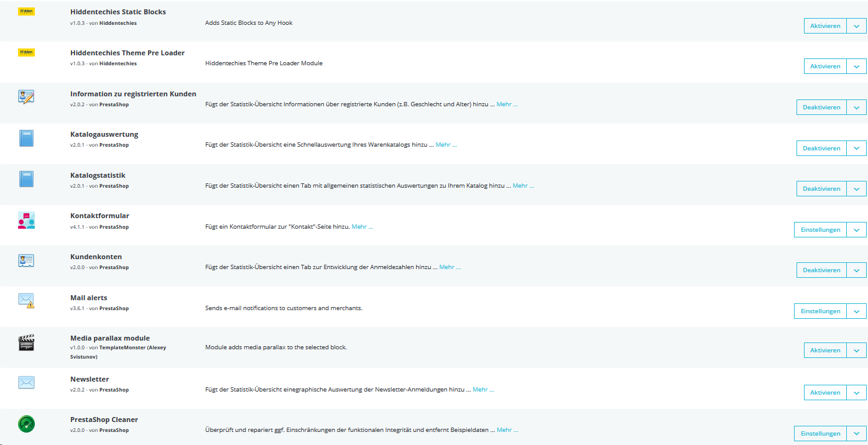Screen dimensions: 868x445
Task: Click the Katalogauswertung title
Action: pos(104,134)
